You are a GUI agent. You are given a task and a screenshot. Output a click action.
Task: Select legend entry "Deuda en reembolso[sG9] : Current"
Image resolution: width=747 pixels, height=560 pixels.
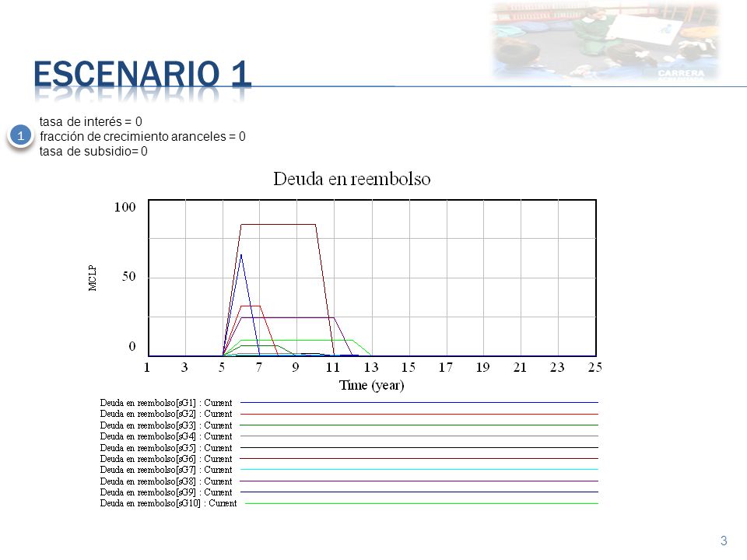(x=166, y=492)
